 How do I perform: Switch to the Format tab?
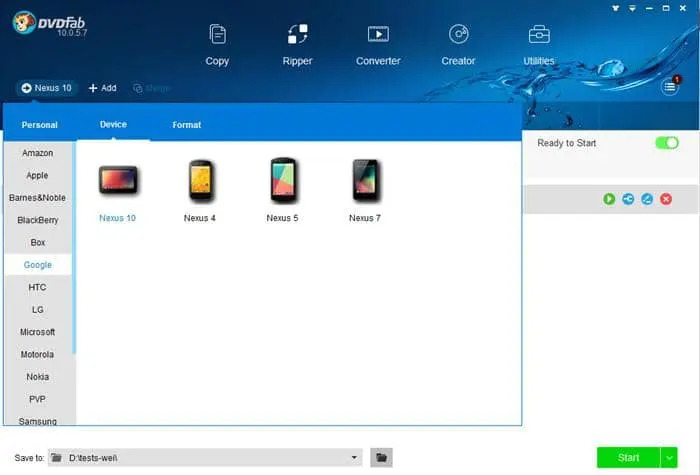coord(187,125)
